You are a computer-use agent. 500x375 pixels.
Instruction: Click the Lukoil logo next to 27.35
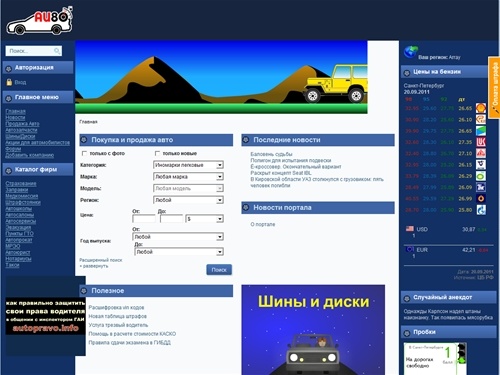(481, 142)
